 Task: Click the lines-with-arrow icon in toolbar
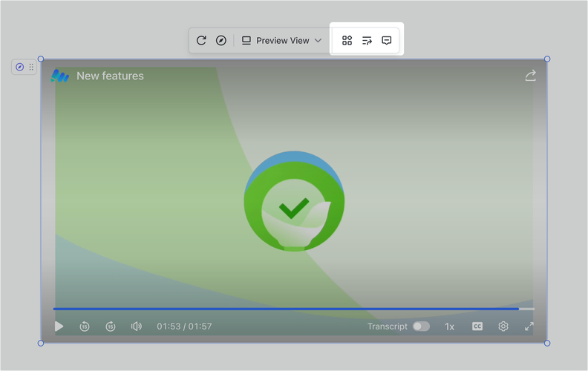367,41
